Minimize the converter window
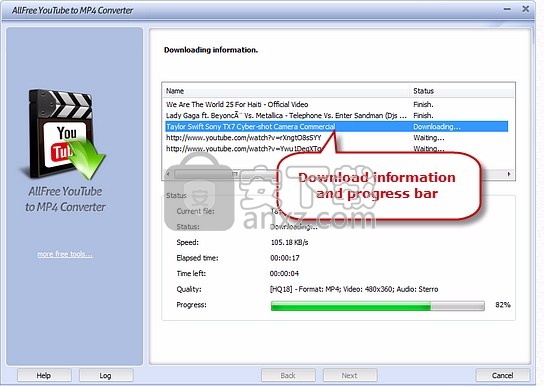544x386 pixels. pos(507,9)
